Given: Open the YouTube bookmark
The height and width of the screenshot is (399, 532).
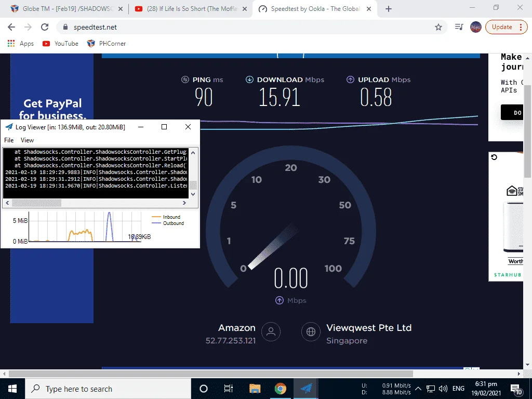Looking at the screenshot, I should point(60,44).
